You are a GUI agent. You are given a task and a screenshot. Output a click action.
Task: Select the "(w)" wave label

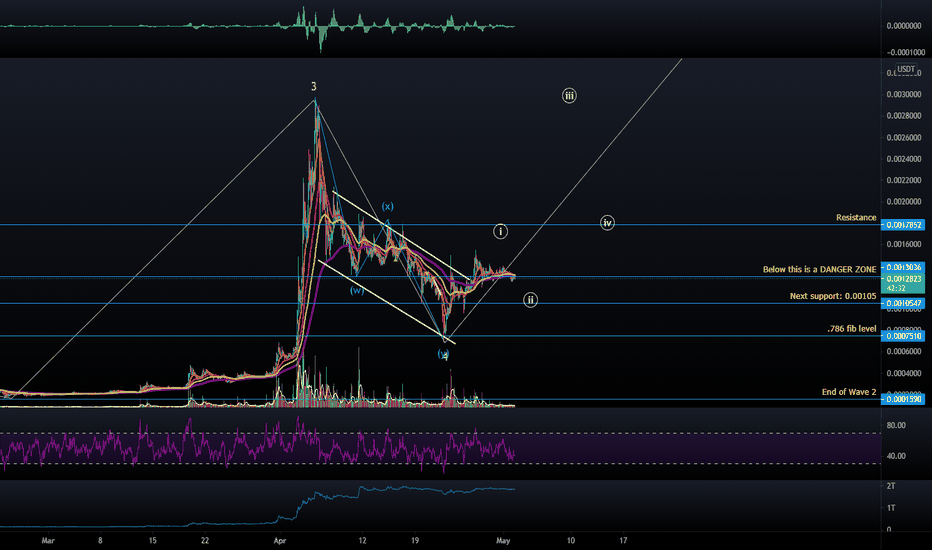[357, 290]
